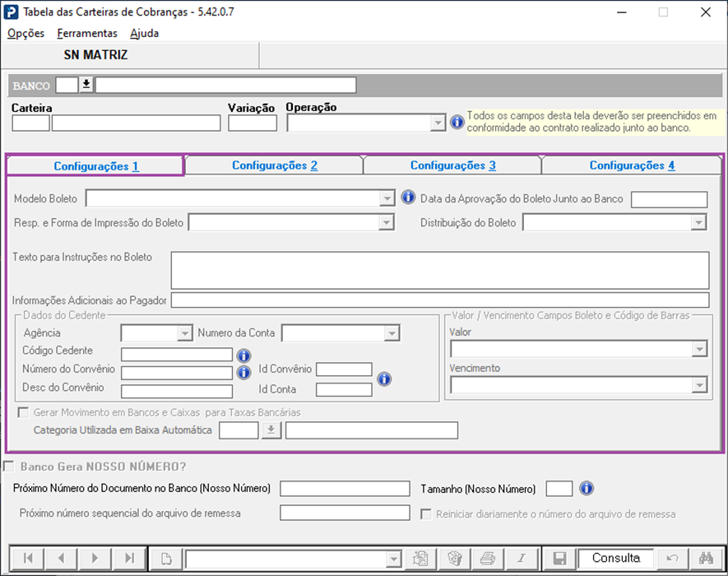The width and height of the screenshot is (728, 576).
Task: Click the Id Convênio input field
Action: click(x=344, y=369)
